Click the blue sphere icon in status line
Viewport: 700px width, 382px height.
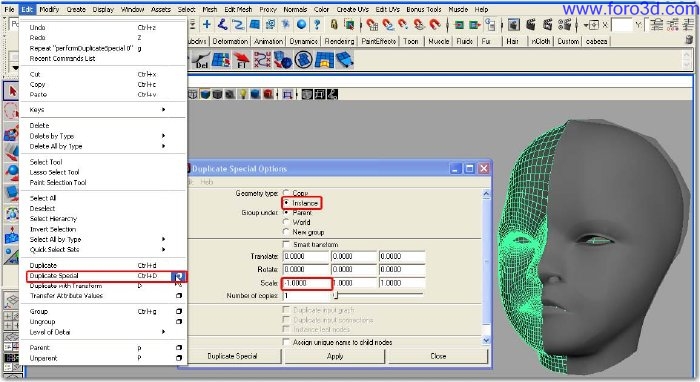[301, 25]
